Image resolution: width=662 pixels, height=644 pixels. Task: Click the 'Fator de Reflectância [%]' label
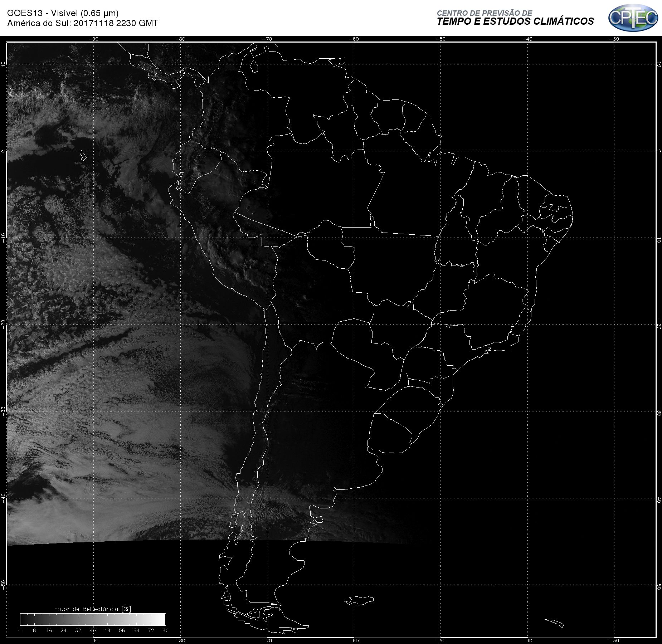pos(92,609)
